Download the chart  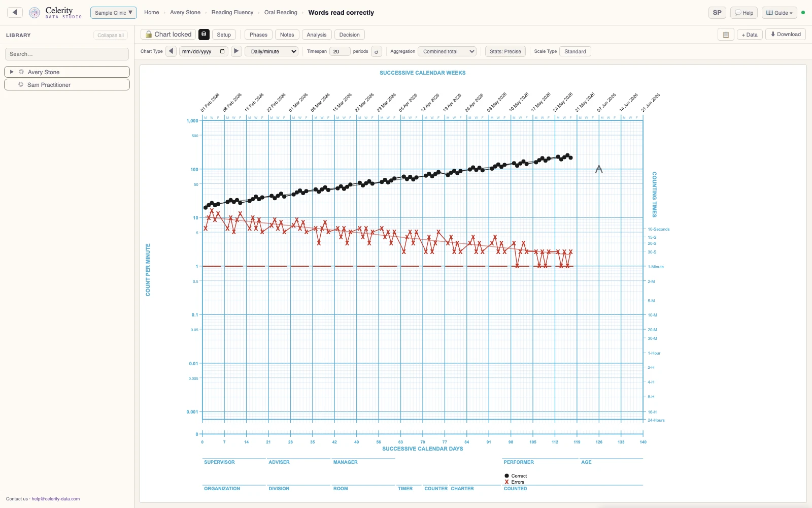tap(786, 35)
